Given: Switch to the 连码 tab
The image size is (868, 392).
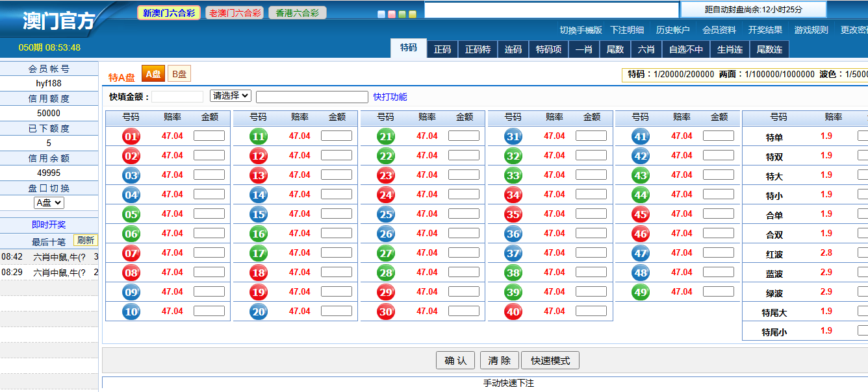Looking at the screenshot, I should pyautogui.click(x=513, y=49).
